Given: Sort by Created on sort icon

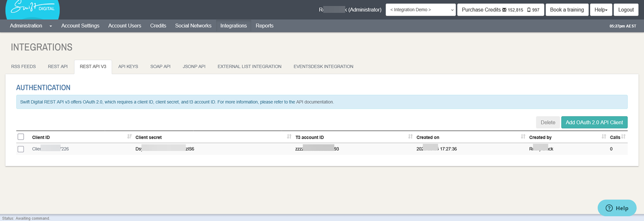Looking at the screenshot, I should pos(523,137).
